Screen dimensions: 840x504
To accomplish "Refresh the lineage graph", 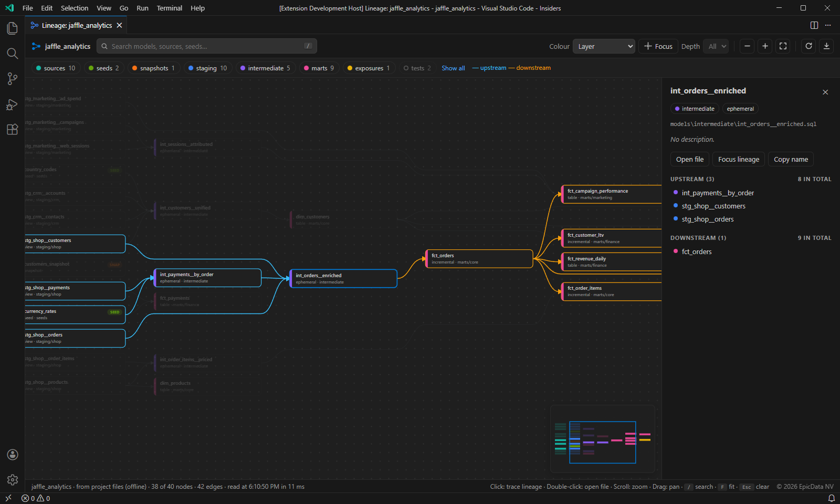I will click(x=808, y=46).
